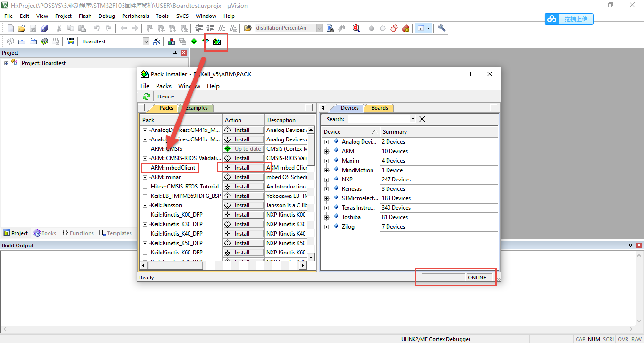Open Manage Run-Time Environment icon

coord(194,41)
